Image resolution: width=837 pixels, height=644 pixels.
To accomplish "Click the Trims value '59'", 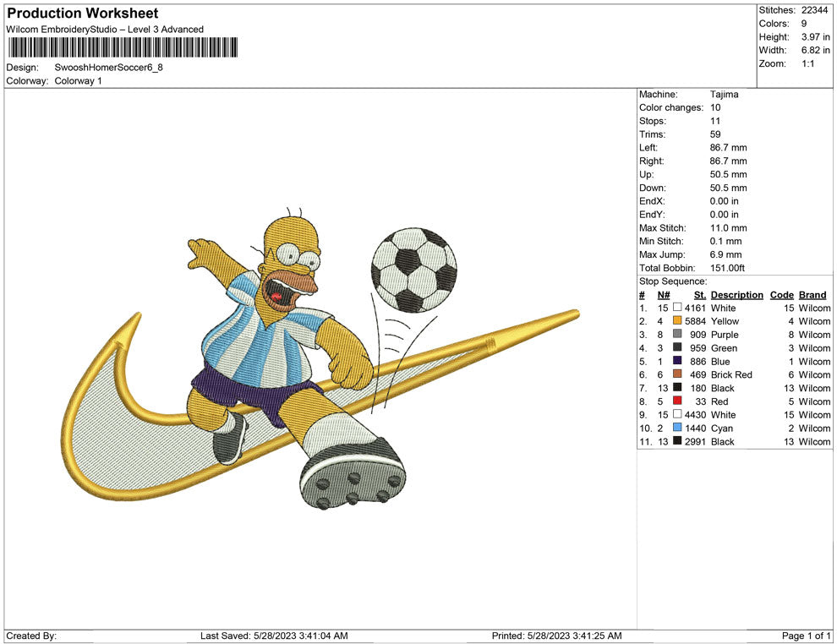I will click(x=715, y=134).
